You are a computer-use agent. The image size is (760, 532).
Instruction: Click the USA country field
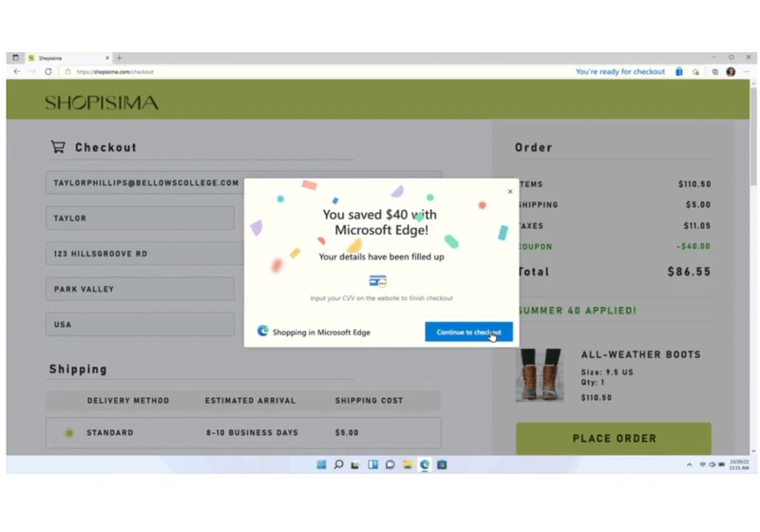(x=140, y=324)
